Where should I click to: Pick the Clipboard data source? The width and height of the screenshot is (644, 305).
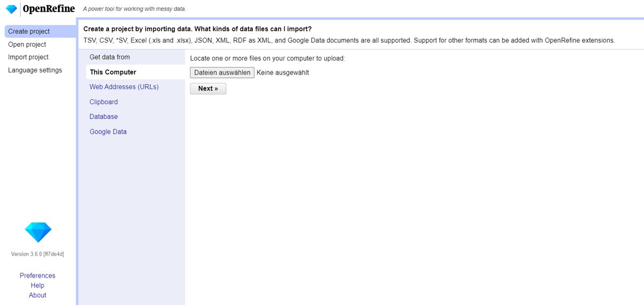(x=104, y=102)
